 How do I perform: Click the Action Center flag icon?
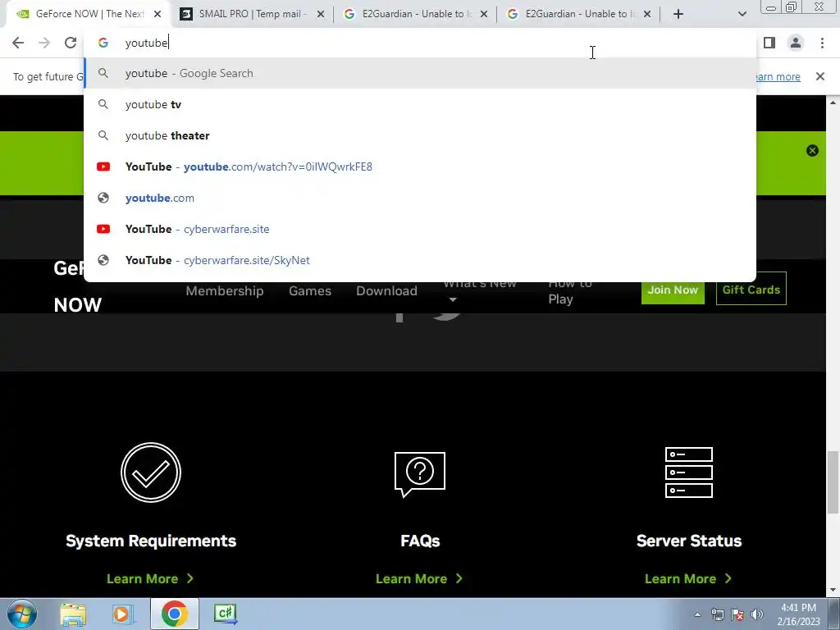[737, 614]
